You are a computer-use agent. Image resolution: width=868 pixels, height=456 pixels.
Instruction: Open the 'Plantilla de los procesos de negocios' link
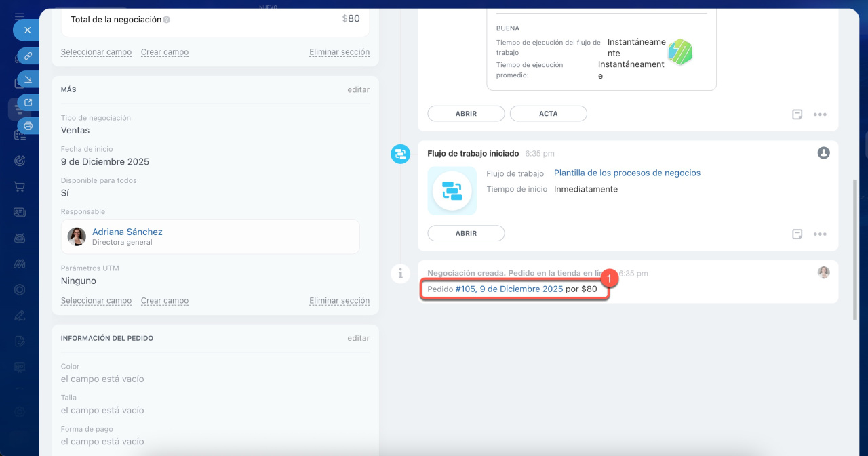pos(627,173)
